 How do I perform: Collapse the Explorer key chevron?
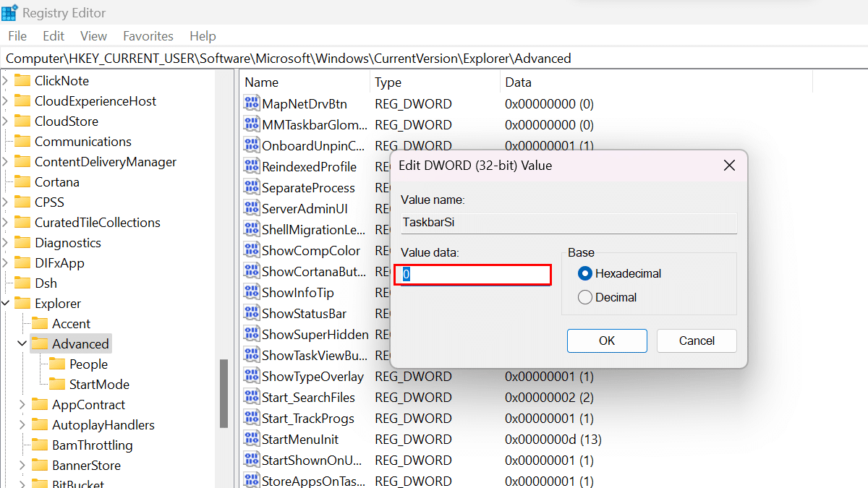pyautogui.click(x=6, y=304)
